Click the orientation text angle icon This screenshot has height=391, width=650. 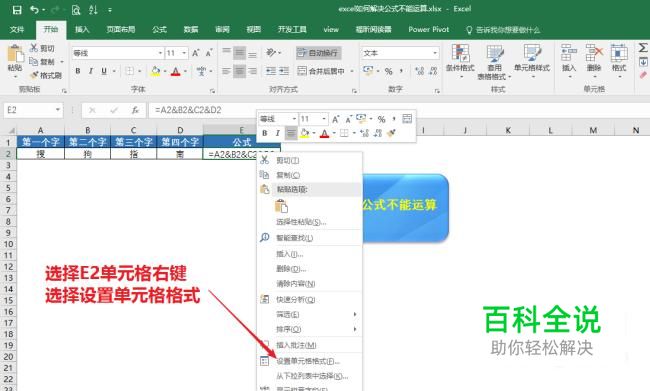pos(271,53)
